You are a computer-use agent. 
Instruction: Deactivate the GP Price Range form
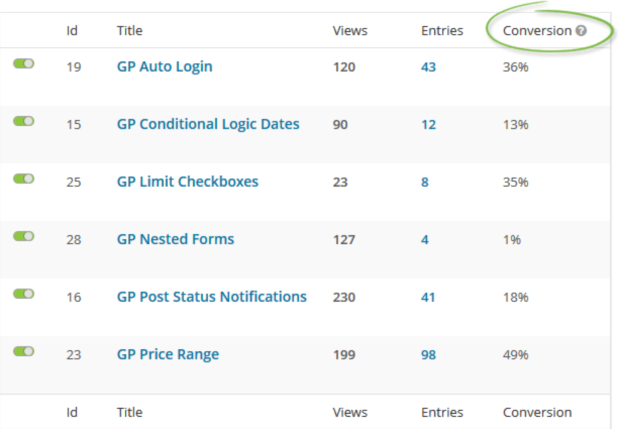(24, 351)
